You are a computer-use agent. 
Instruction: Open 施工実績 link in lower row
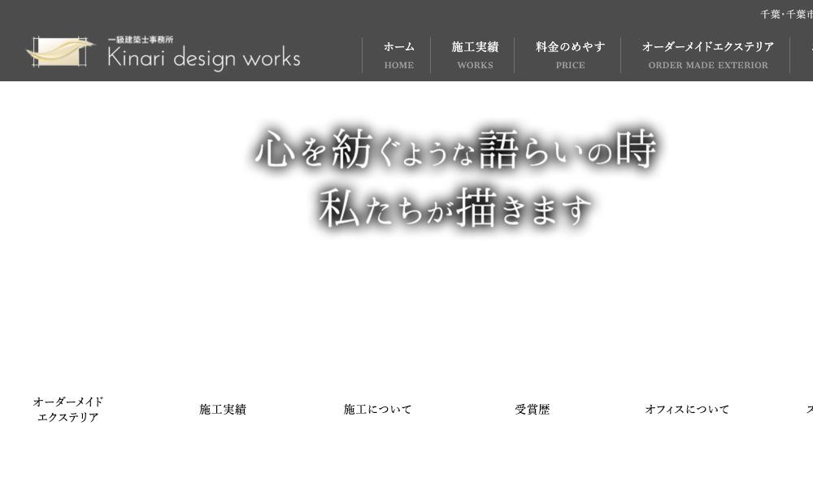[223, 409]
